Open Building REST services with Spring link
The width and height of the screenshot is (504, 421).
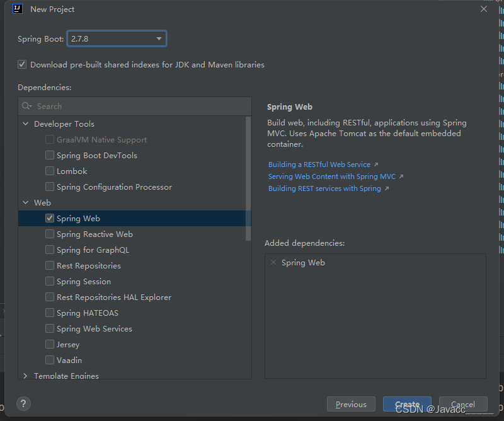click(x=324, y=188)
